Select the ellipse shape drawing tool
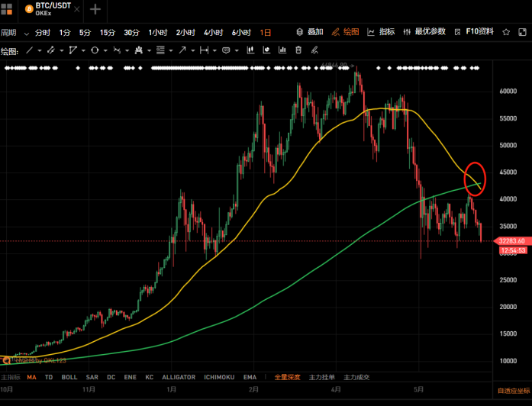The height and width of the screenshot is (406, 532). pyautogui.click(x=95, y=50)
